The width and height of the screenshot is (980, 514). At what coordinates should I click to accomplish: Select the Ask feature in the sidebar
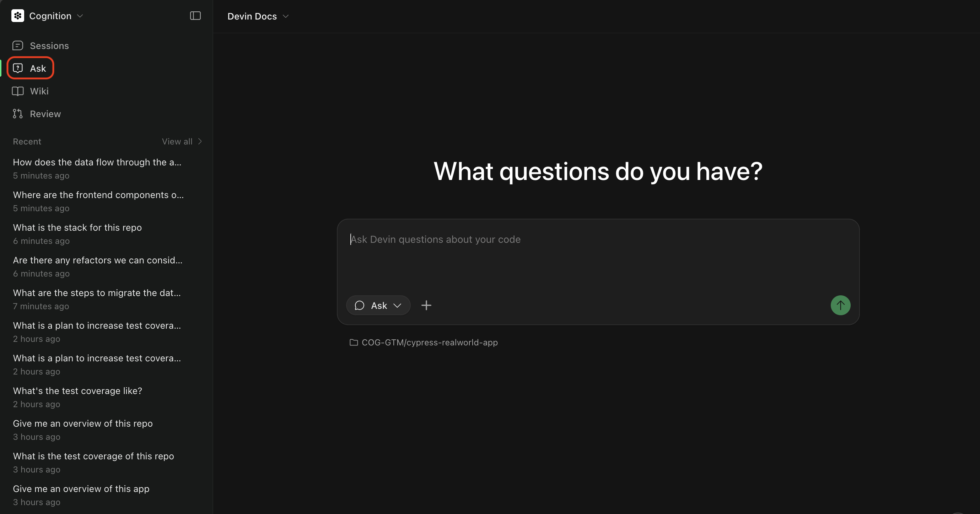[x=38, y=68]
